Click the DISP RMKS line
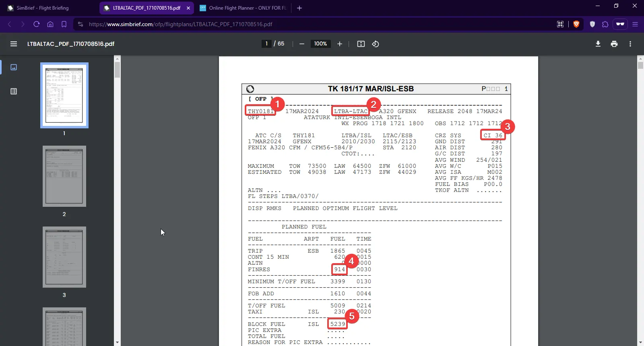The height and width of the screenshot is (346, 644). tap(323, 208)
